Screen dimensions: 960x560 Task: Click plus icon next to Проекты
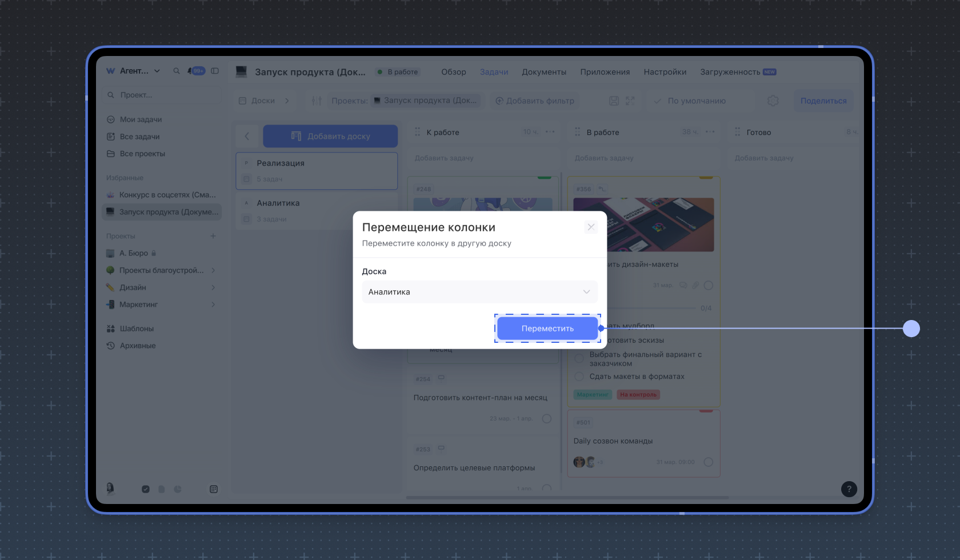(213, 236)
